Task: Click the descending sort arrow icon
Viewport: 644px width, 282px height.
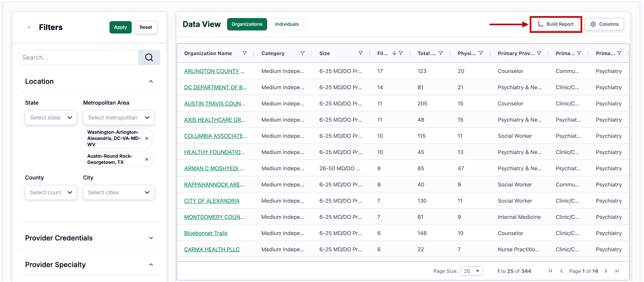Action: click(394, 53)
